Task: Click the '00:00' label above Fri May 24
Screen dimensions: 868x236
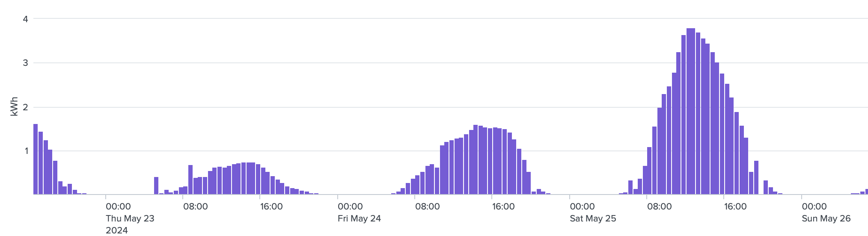Action: [x=350, y=206]
